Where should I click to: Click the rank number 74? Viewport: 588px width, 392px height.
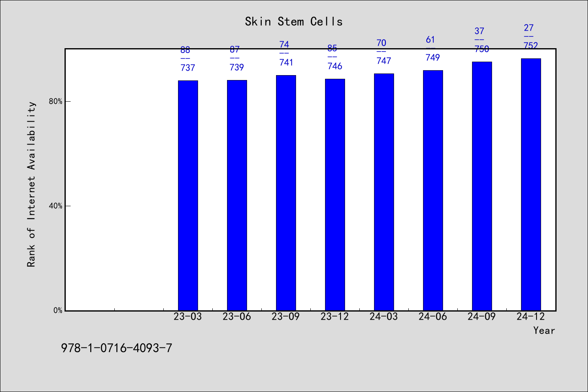pyautogui.click(x=284, y=45)
